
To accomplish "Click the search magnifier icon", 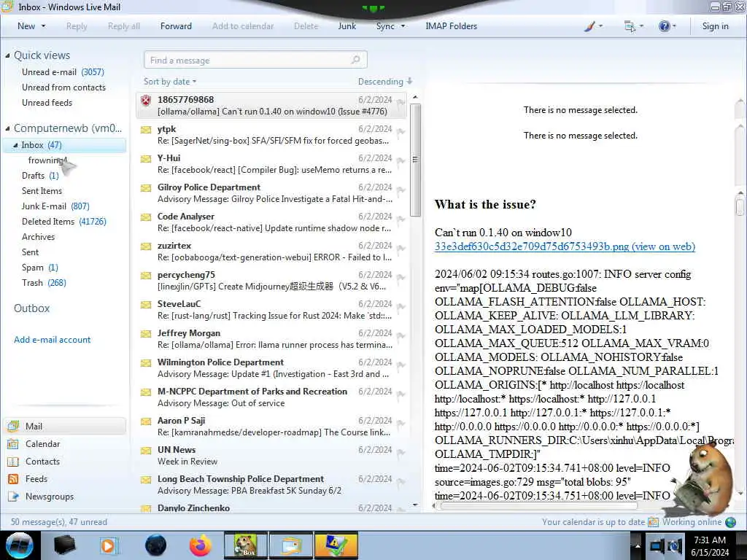I will pos(355,60).
